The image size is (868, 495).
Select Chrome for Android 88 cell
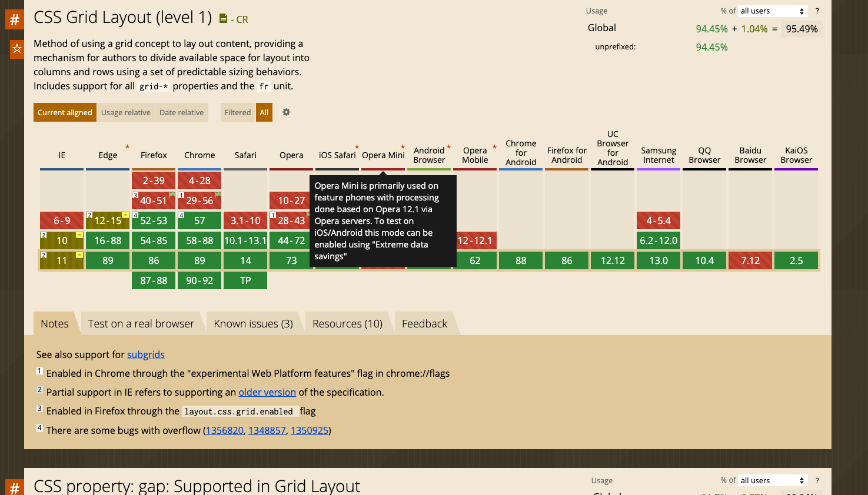tap(521, 260)
